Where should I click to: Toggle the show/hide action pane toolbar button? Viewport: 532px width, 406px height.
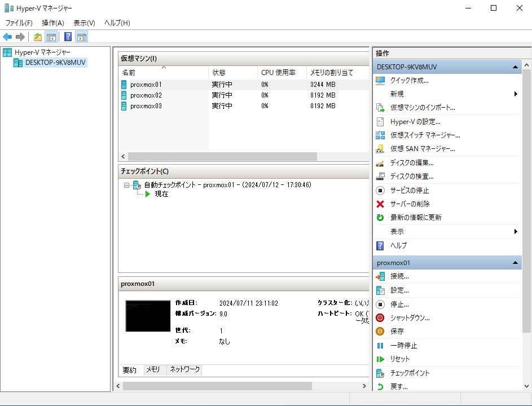(82, 37)
